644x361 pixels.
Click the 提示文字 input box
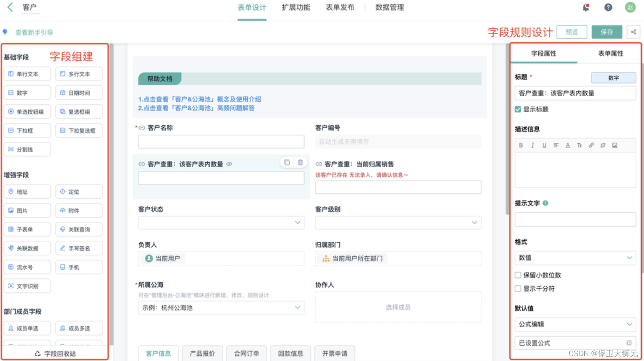click(575, 220)
